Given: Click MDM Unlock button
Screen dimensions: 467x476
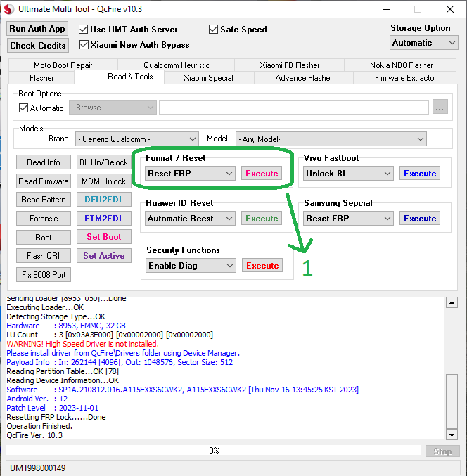Looking at the screenshot, I should click(x=104, y=181).
